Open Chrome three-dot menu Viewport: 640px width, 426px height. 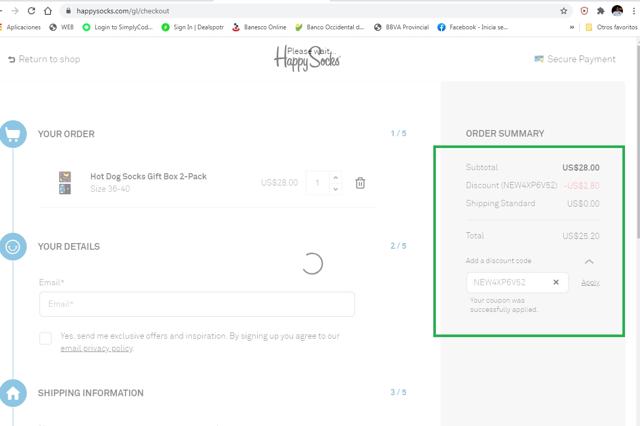[x=633, y=11]
